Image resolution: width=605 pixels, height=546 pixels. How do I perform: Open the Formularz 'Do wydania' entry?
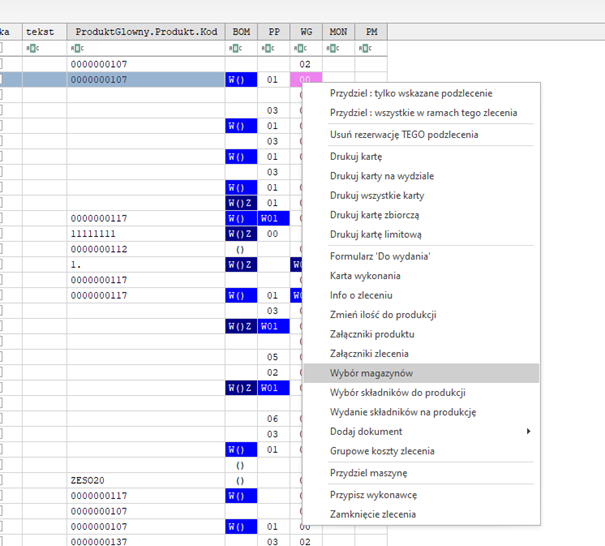point(421,256)
